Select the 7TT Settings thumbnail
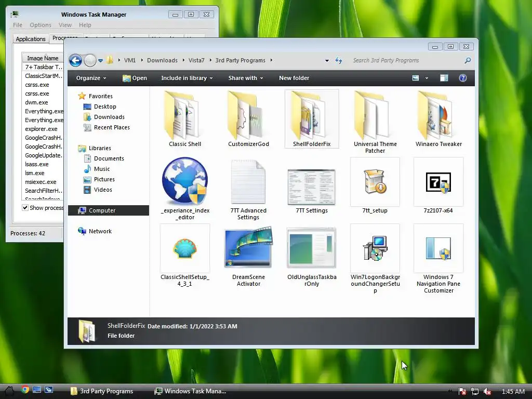Image resolution: width=532 pixels, height=399 pixels. tap(312, 187)
